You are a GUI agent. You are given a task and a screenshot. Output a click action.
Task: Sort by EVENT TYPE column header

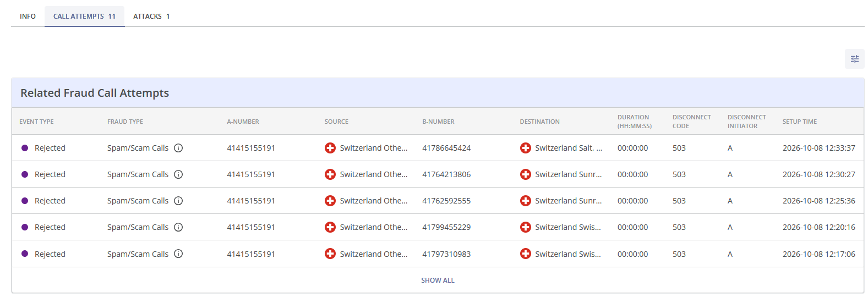(36, 122)
